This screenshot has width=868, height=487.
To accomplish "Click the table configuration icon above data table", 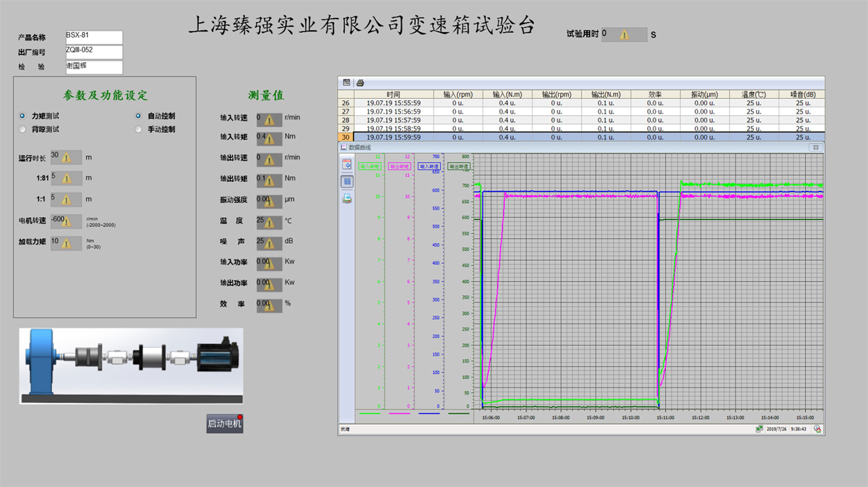I will 346,82.
